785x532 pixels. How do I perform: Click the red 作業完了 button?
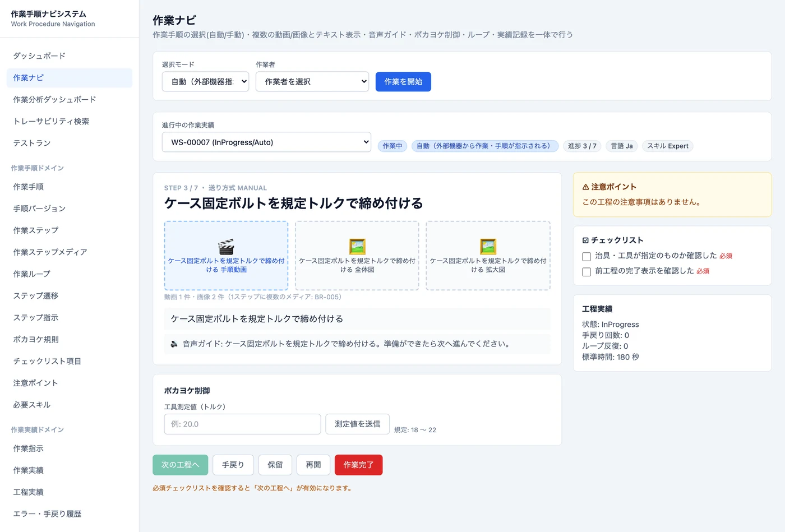click(358, 465)
